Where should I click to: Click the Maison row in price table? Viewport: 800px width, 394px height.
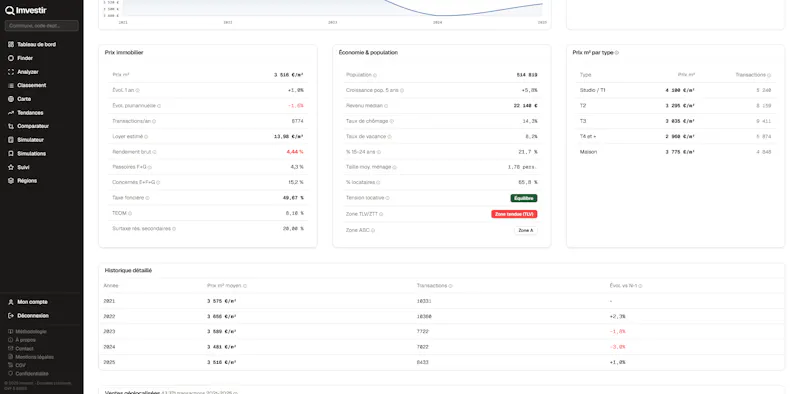point(676,152)
